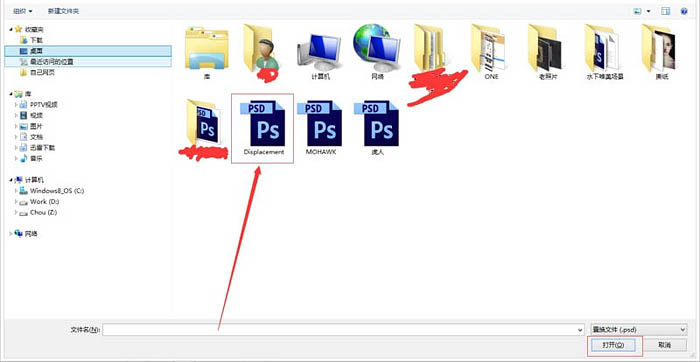Click the 取消 cancel button
This screenshot has height=362, width=700.
(665, 345)
